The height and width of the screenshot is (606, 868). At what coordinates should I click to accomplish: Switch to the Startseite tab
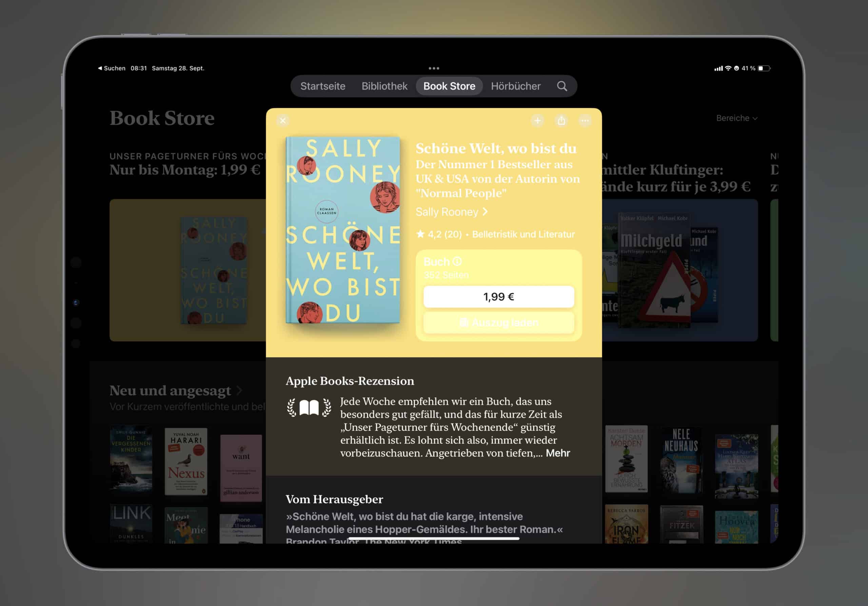(323, 86)
